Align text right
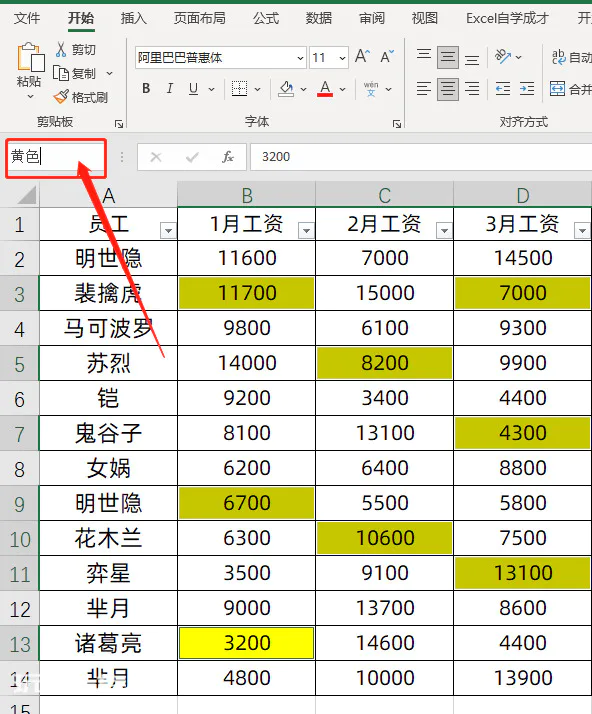 click(x=472, y=88)
